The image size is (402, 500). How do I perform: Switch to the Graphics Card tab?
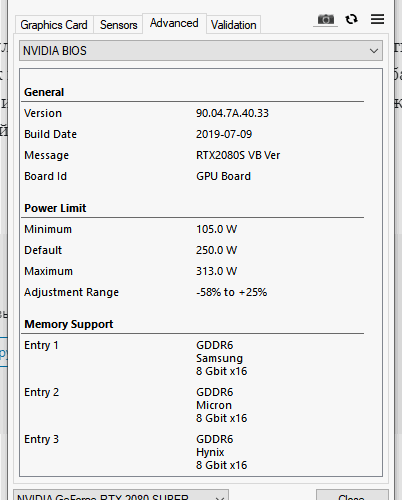[x=54, y=25]
